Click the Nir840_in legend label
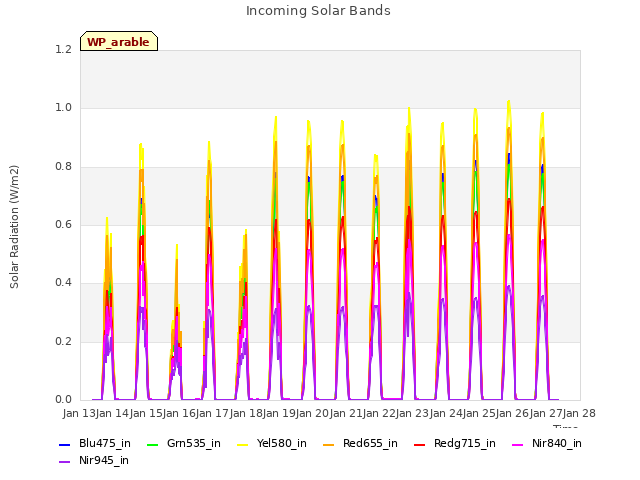Viewport: 640px width, 480px height. pyautogui.click(x=557, y=443)
